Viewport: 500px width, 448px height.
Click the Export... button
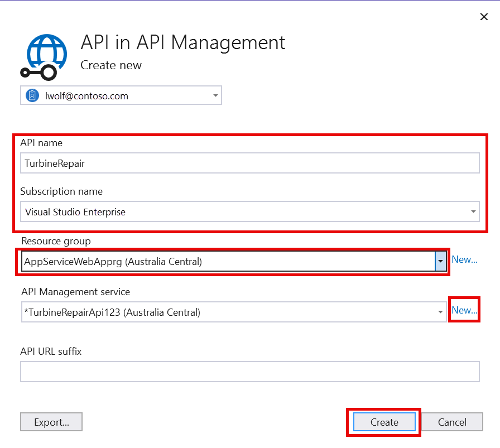click(51, 422)
